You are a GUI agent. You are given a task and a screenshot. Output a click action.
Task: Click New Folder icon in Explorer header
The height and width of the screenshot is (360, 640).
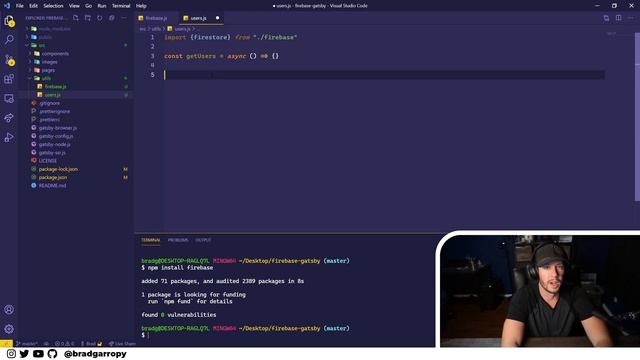point(88,18)
